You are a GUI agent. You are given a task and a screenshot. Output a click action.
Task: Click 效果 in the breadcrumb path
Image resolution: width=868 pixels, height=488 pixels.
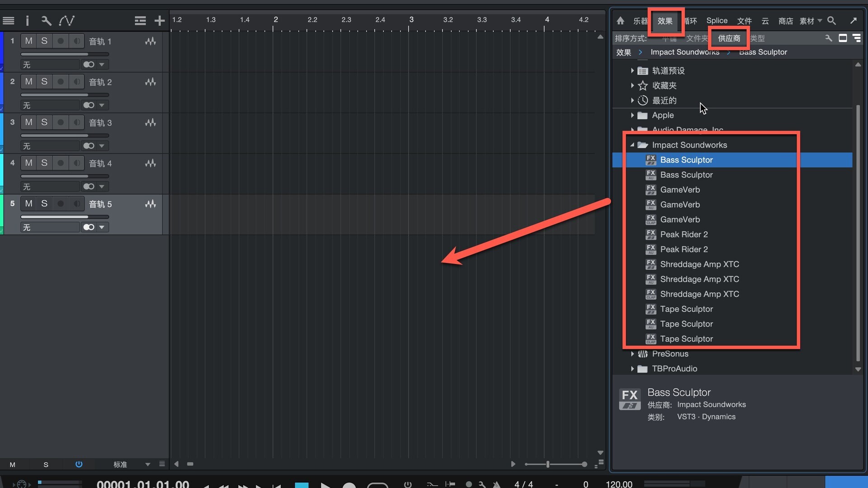click(623, 52)
